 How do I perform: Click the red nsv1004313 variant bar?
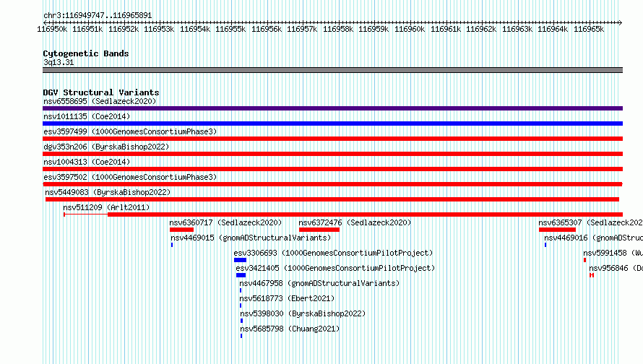coord(332,169)
